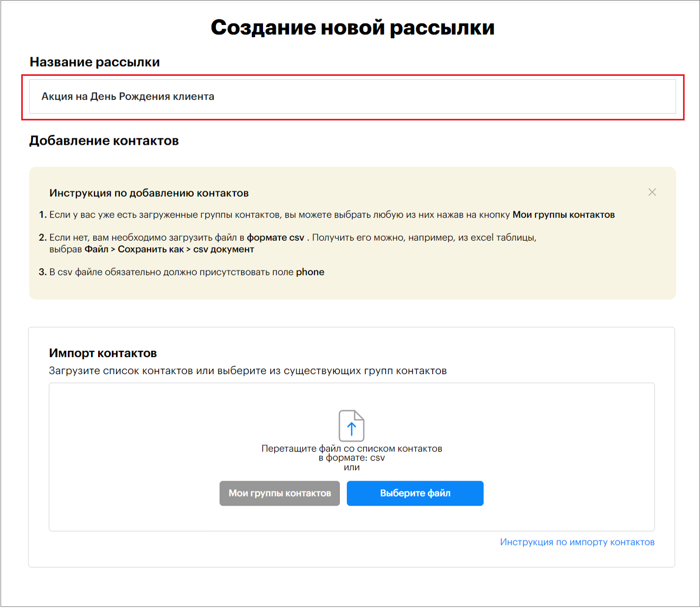
Task: Click text Файл > Сохранить как > csv документ
Action: pyautogui.click(x=169, y=249)
